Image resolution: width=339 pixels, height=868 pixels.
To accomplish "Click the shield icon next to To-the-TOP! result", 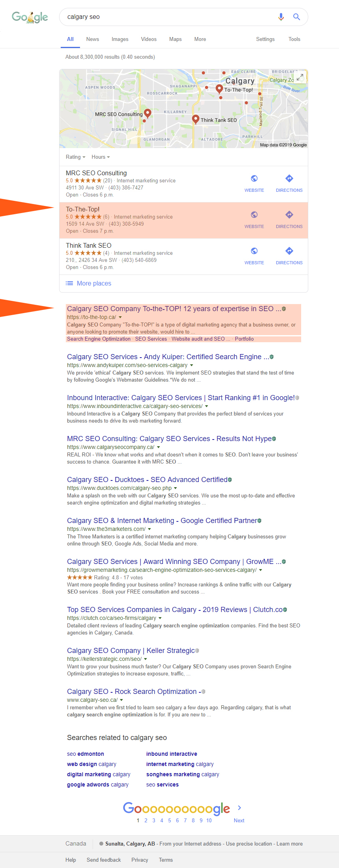I will coord(284,309).
